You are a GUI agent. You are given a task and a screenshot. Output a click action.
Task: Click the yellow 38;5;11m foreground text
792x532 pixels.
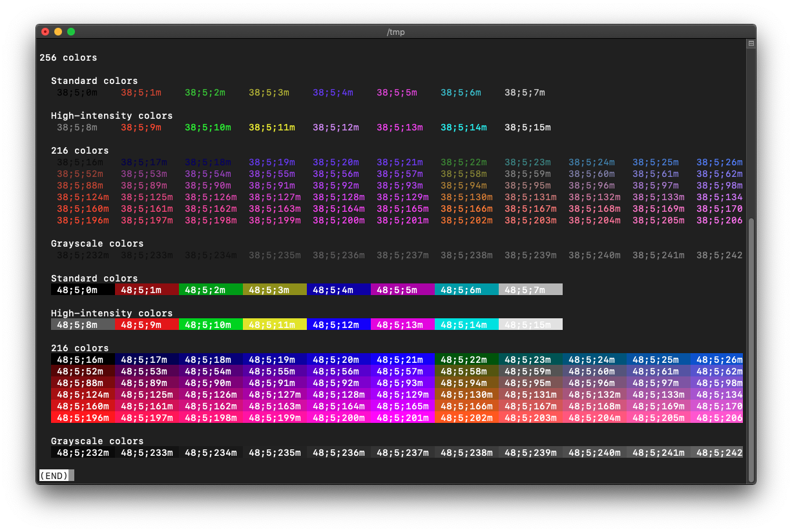coord(272,128)
